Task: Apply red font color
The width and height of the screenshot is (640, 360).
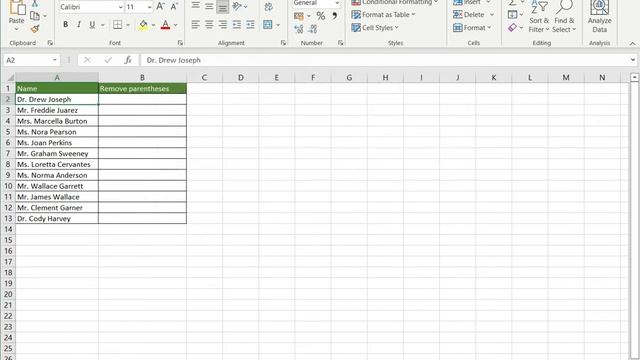Action: [x=165, y=25]
